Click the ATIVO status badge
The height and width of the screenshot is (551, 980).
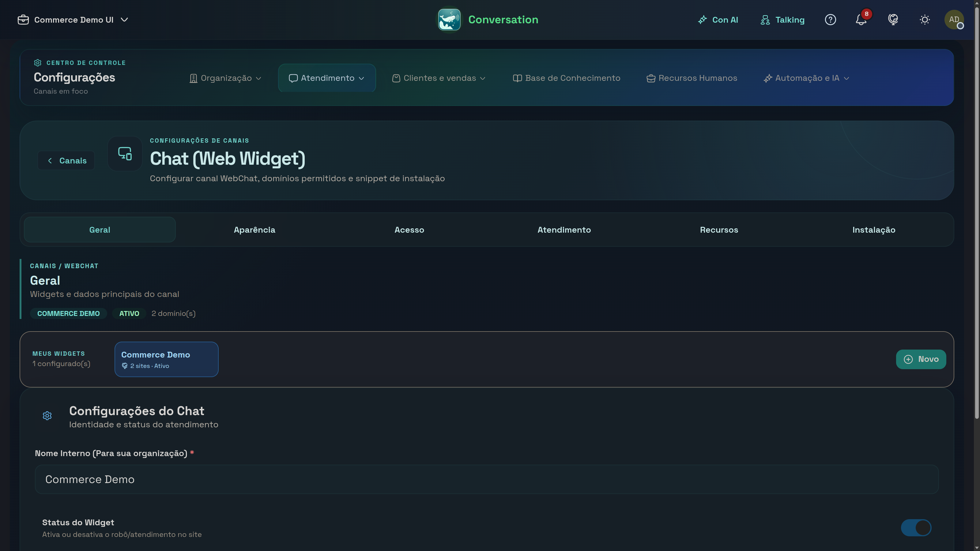(129, 313)
